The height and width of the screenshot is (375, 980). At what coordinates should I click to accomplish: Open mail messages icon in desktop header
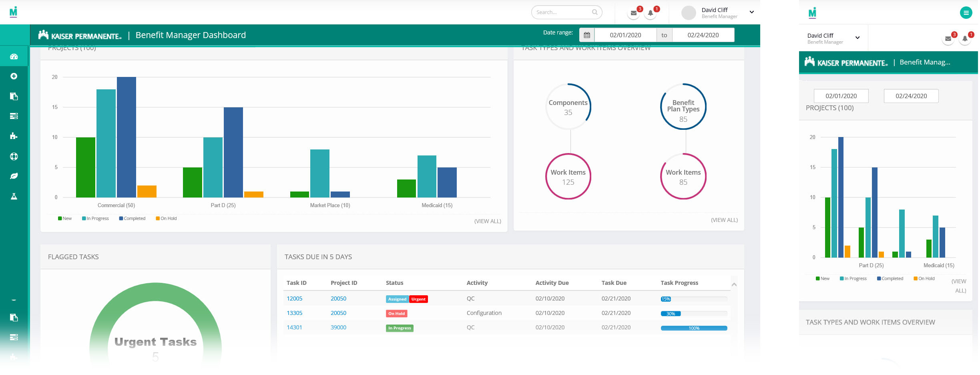633,13
